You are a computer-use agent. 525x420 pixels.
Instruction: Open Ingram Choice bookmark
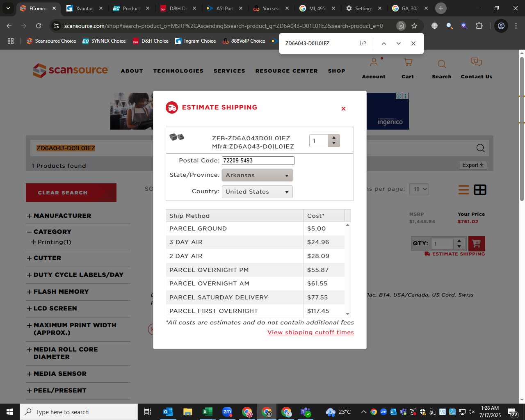(x=195, y=41)
